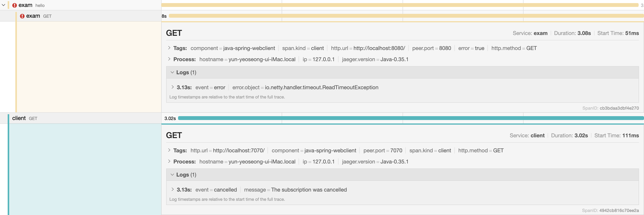Click exam span's jaeger.version = Java-0.35.1
The image size is (644, 215).
point(375,59)
